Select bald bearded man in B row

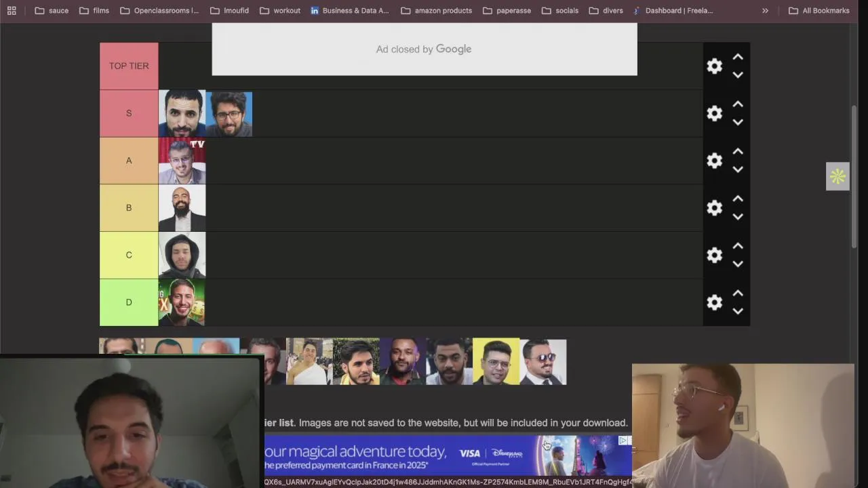[x=182, y=208]
